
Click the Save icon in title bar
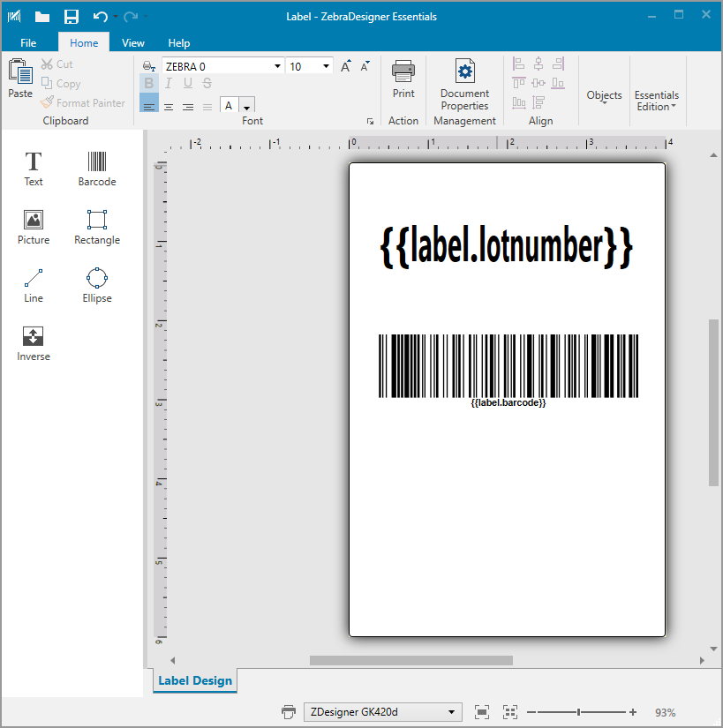coord(72,17)
